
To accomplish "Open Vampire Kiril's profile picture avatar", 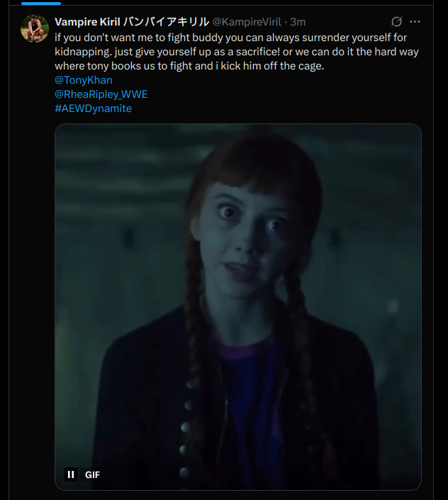I will pyautogui.click(x=34, y=28).
